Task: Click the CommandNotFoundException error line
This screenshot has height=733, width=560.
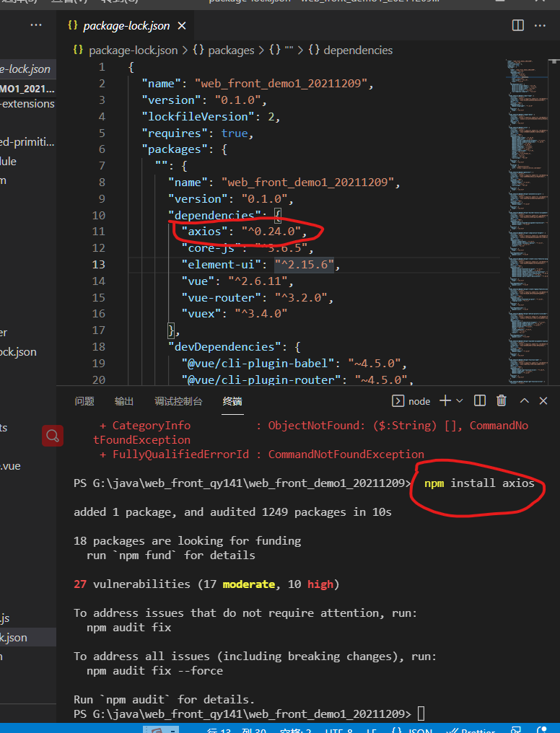Action: click(262, 454)
